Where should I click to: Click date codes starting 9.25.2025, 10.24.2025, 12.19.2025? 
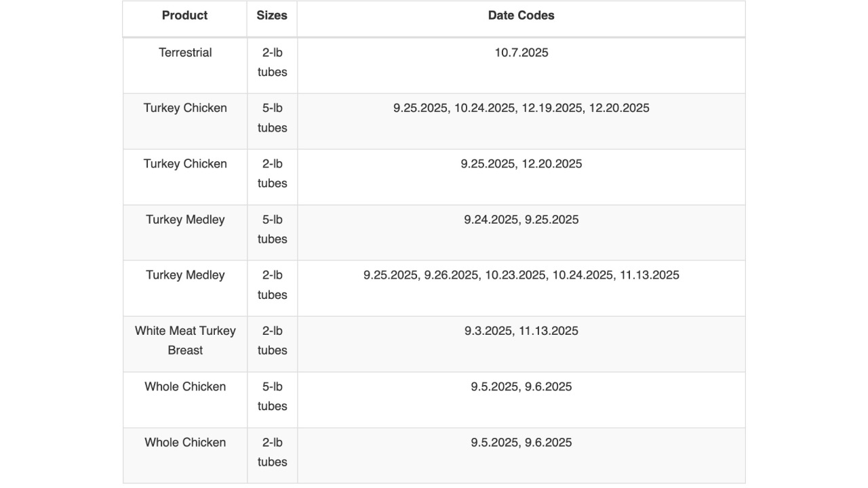pos(521,108)
